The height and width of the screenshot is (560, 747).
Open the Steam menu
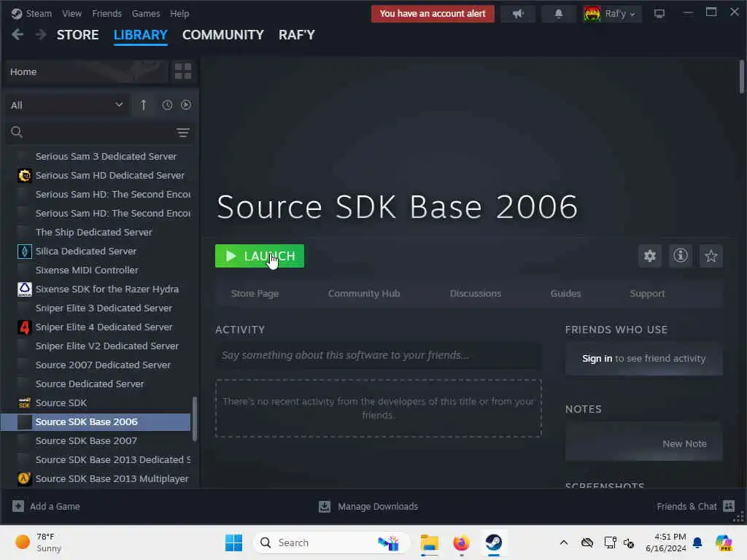[39, 13]
